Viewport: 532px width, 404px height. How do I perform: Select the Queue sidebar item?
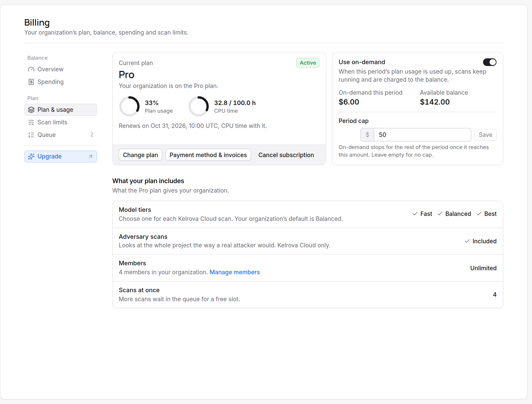(x=61, y=135)
